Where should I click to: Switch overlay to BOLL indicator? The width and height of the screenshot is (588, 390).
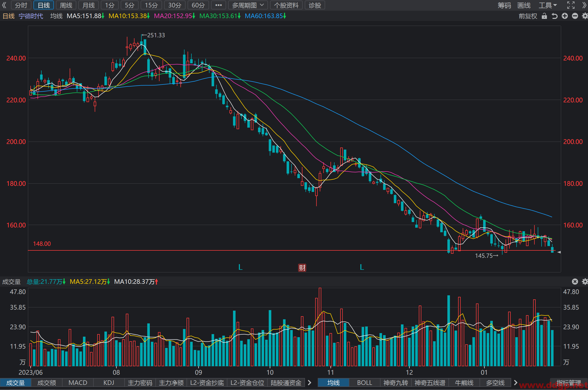point(364,383)
